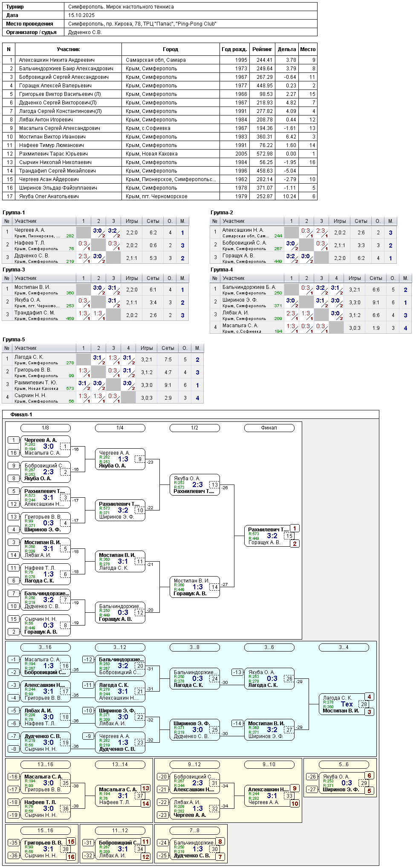Click the Рейтинг column header

262,49
